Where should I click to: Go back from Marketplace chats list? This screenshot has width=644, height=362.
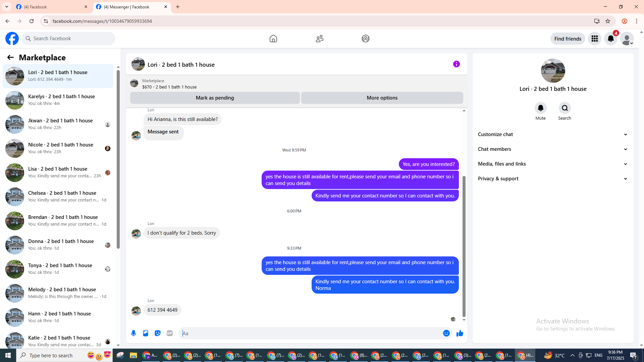tap(10, 57)
